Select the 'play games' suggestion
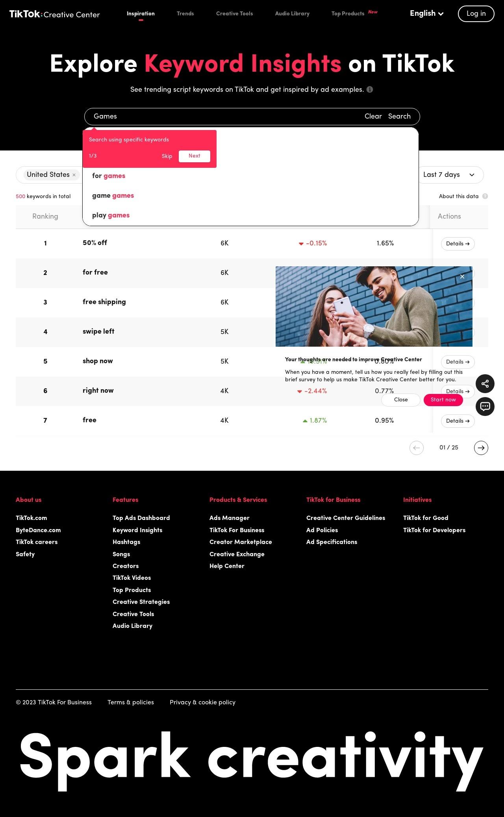Image resolution: width=504 pixels, height=817 pixels. 111,215
